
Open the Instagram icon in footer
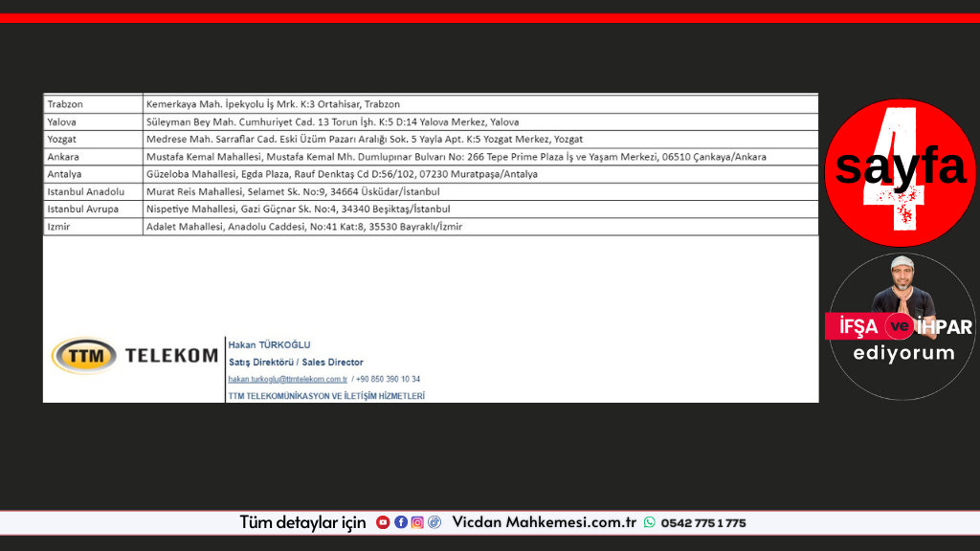click(417, 522)
